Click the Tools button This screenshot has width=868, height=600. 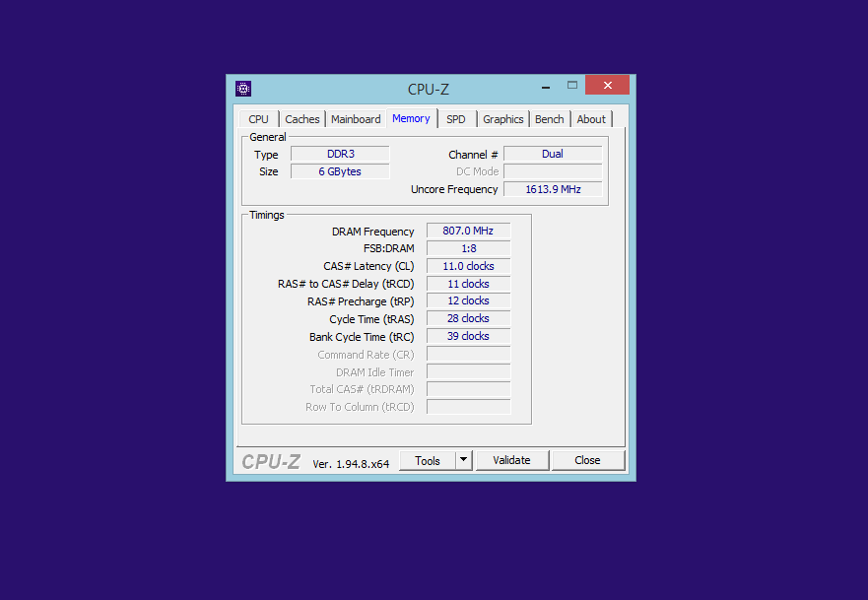point(428,460)
